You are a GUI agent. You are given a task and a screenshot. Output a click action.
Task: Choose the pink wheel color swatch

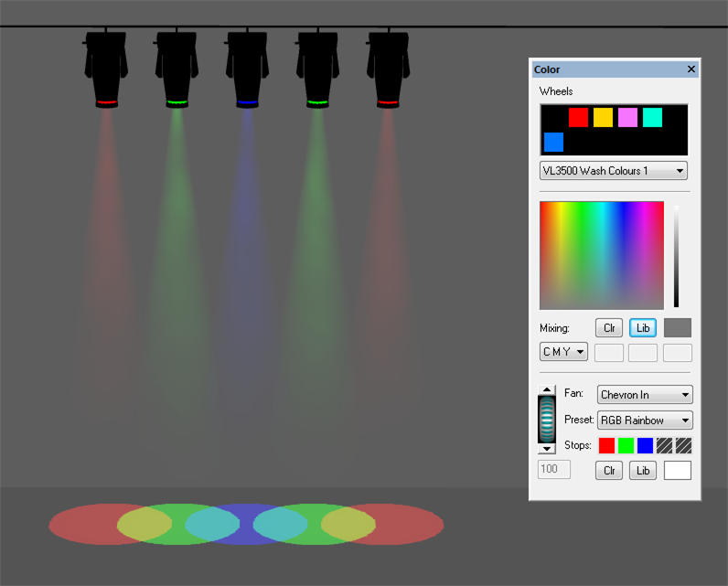click(627, 117)
